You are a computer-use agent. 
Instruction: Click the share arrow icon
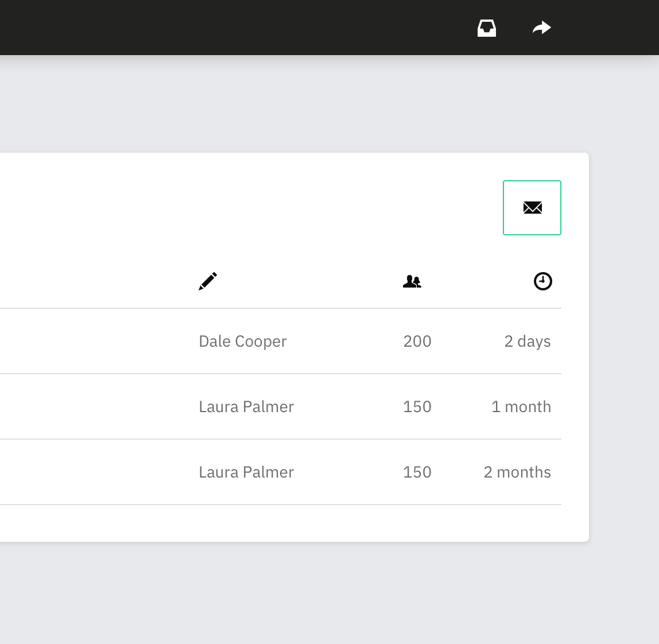point(542,28)
